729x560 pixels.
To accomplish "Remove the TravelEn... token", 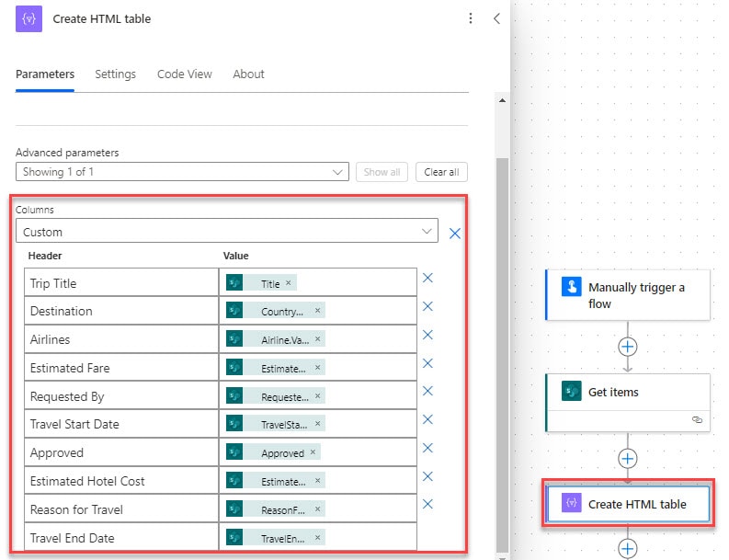I will 317,538.
